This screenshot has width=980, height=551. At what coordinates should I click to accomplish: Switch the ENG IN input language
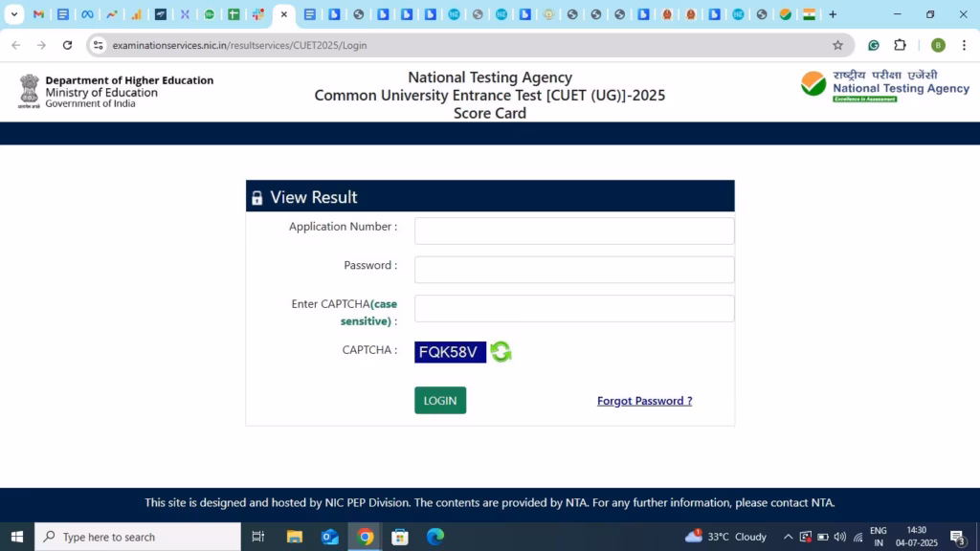(879, 537)
